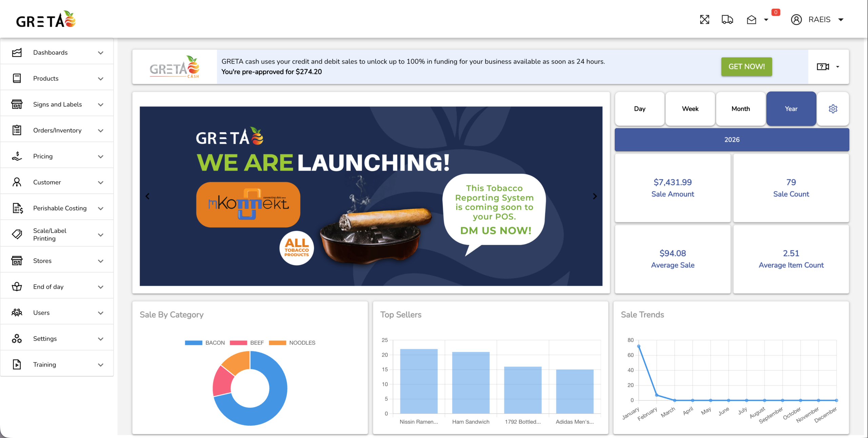Expand the Users menu chevron
The image size is (868, 438).
click(x=101, y=313)
